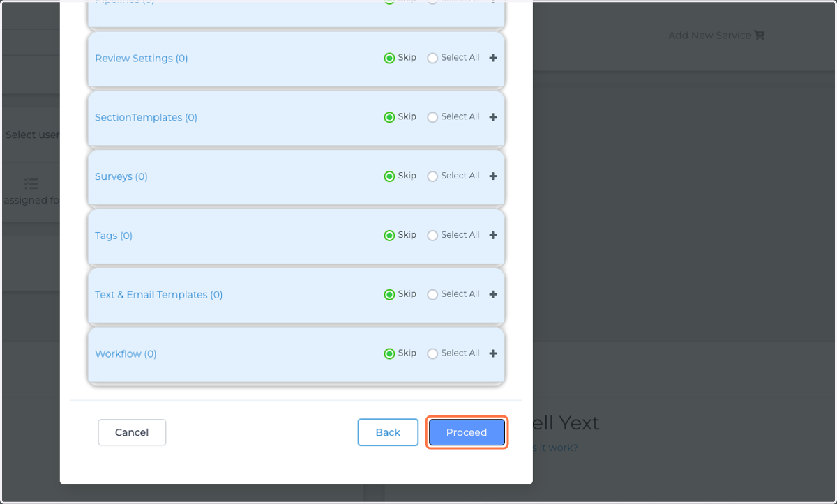Click the Proceed button
Screen dimensions: 837x504
(x=467, y=432)
